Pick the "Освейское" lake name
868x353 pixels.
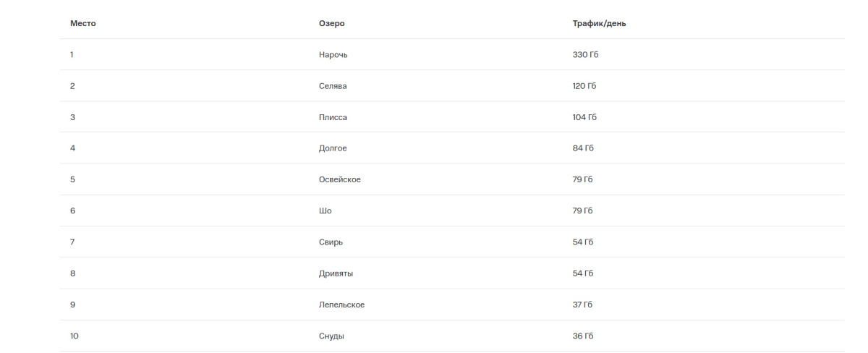tap(340, 179)
